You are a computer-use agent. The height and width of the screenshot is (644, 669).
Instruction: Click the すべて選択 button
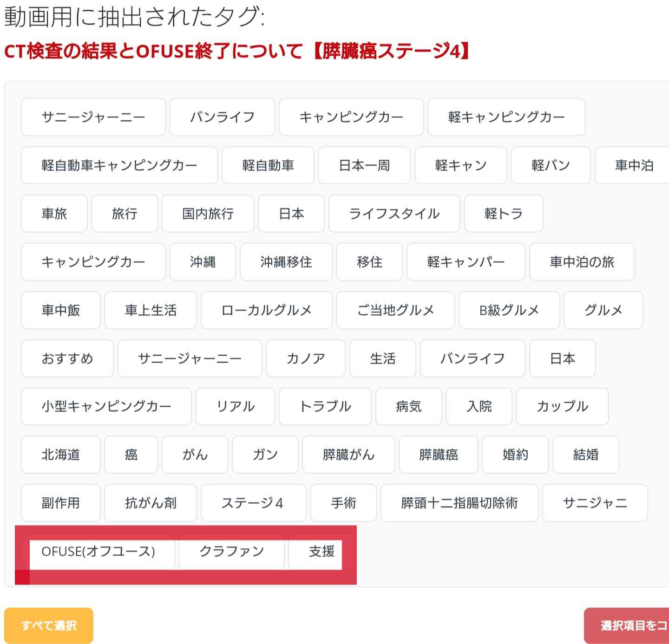pos(49,625)
